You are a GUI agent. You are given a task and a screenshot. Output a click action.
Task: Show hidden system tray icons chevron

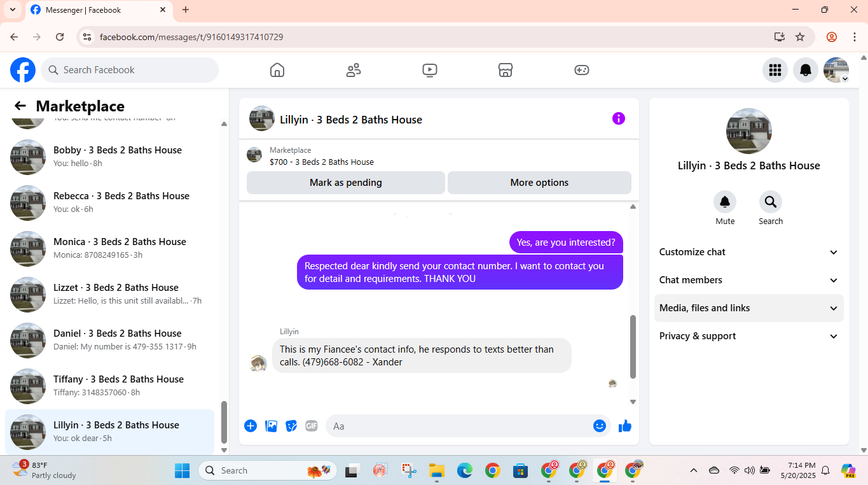click(694, 470)
